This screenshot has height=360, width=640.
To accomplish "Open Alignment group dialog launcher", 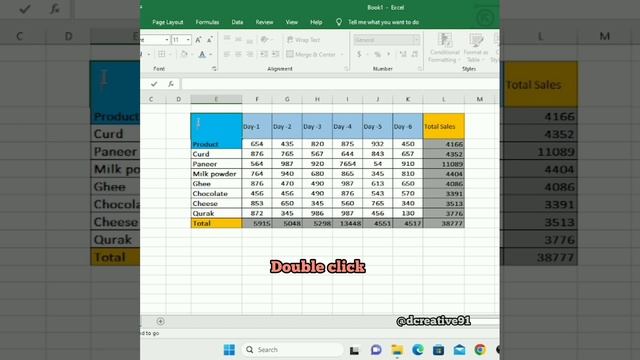I will (x=346, y=69).
